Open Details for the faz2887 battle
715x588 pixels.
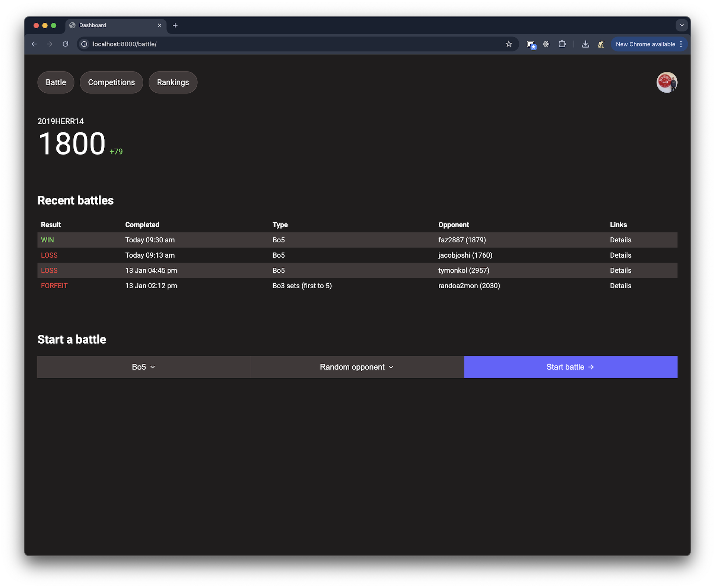pos(620,240)
